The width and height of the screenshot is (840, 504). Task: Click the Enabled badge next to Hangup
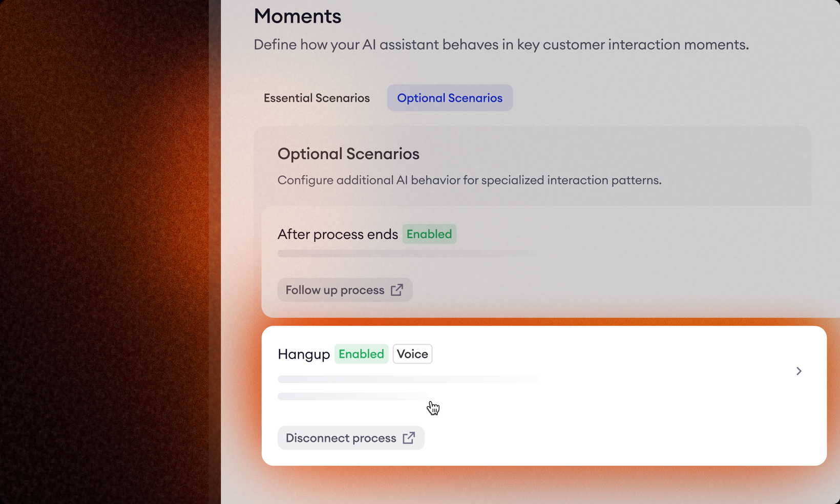coord(361,354)
